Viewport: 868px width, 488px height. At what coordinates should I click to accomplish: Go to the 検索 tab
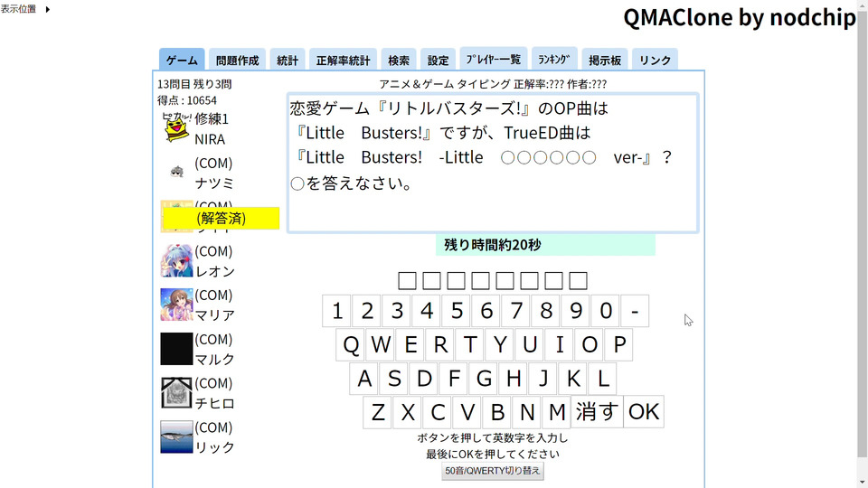399,60
